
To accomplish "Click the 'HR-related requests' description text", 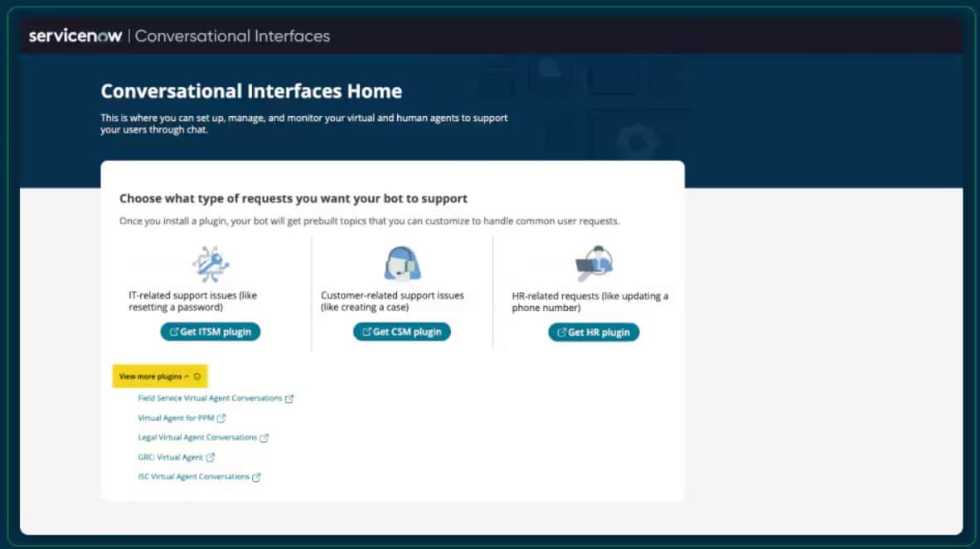I will pos(590,301).
